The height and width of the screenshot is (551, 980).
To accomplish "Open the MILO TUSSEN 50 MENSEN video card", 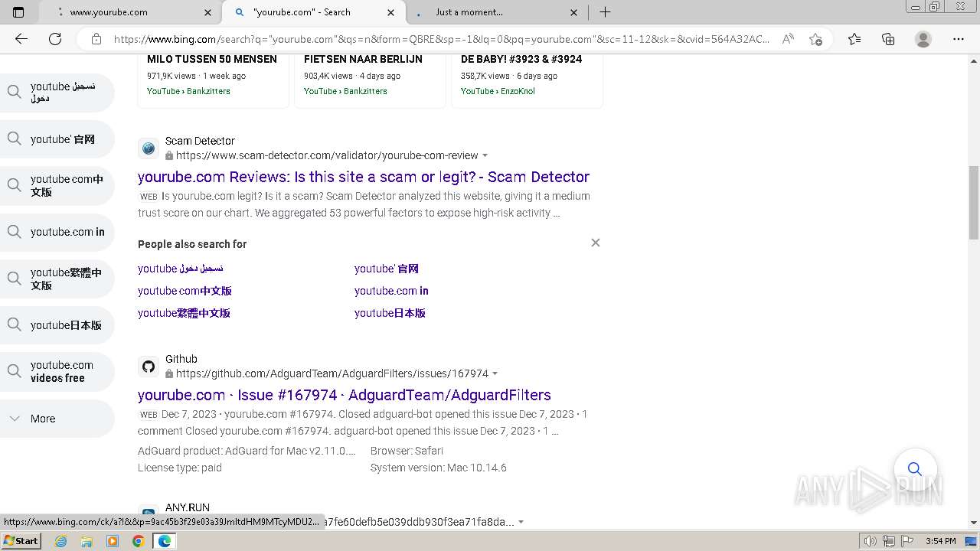I will [213, 80].
